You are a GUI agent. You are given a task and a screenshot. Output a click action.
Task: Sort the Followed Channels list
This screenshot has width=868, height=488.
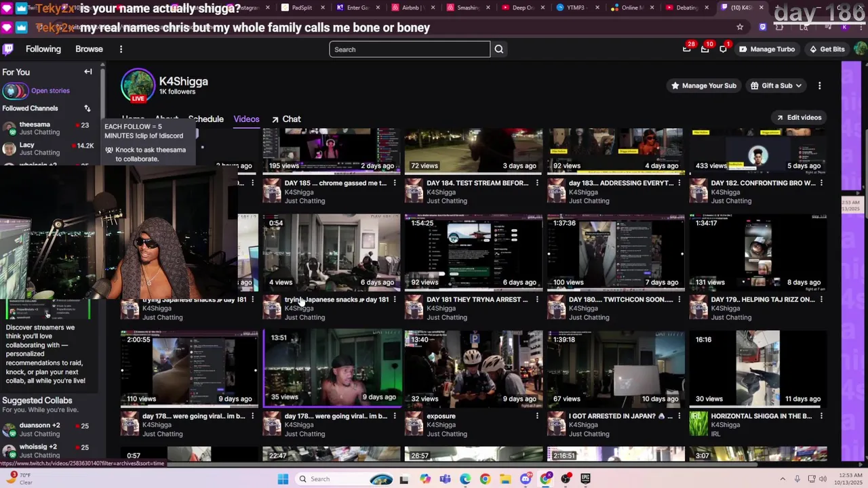coord(87,108)
